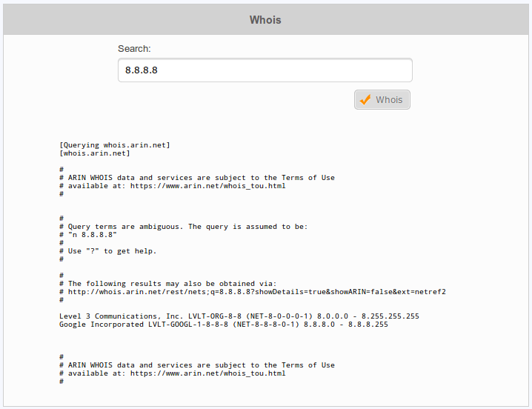Screen dimensions: 532x409
Task: Click the first whois_tou.html URL line
Action: coord(173,186)
